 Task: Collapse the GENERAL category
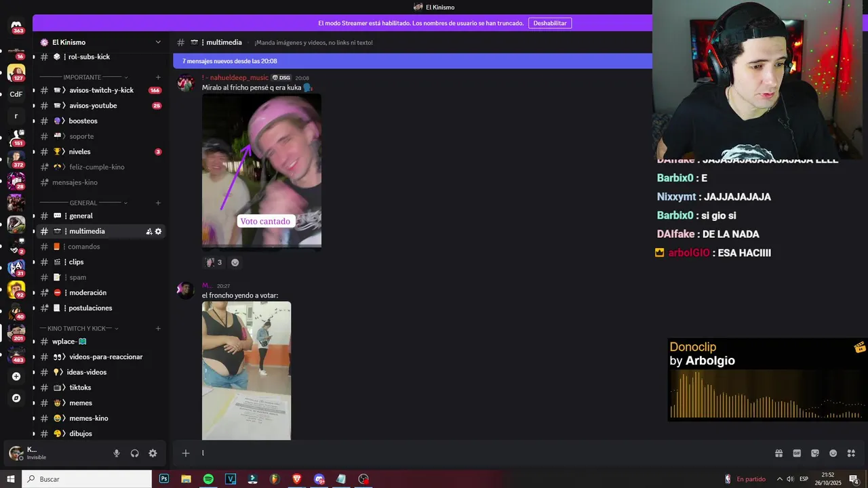pos(83,203)
